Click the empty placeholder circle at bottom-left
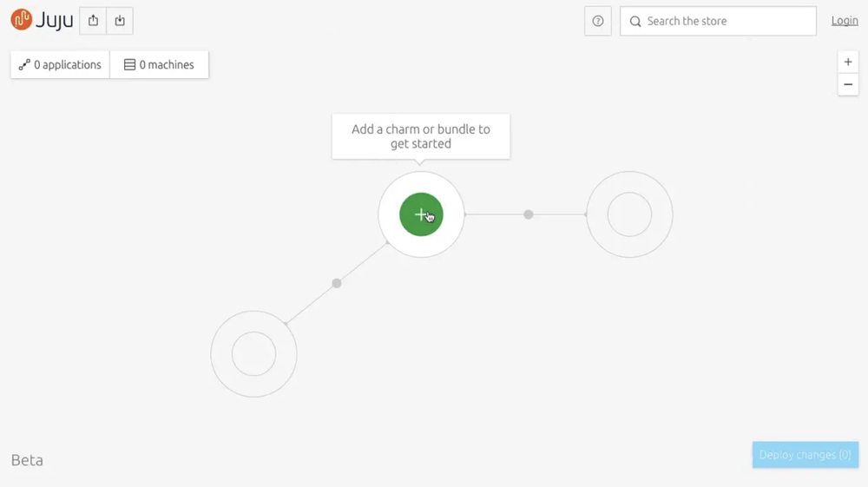The height and width of the screenshot is (487, 868). click(253, 353)
